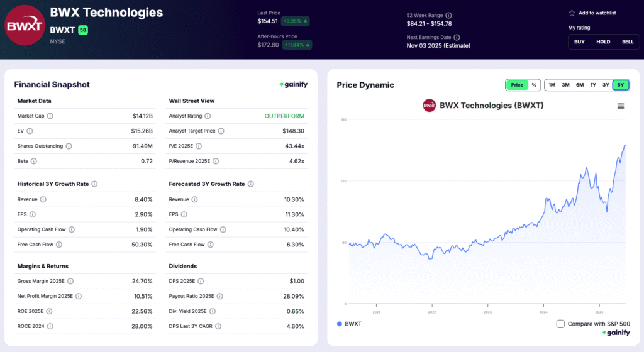
Task: Click info icon beside P/Revenue 2025E
Action: pyautogui.click(x=216, y=162)
